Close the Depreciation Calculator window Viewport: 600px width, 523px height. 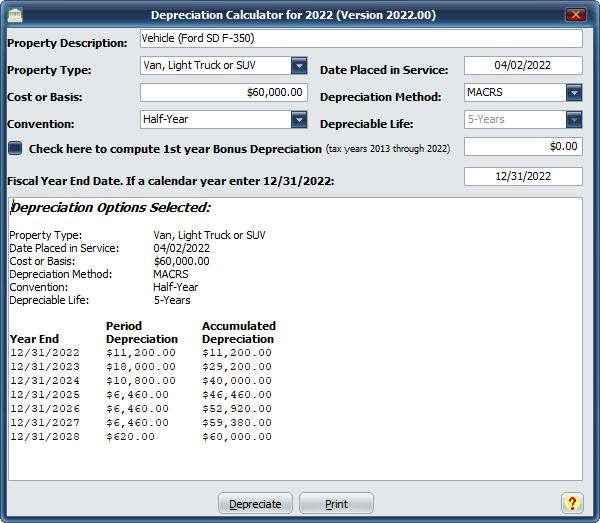[576, 15]
